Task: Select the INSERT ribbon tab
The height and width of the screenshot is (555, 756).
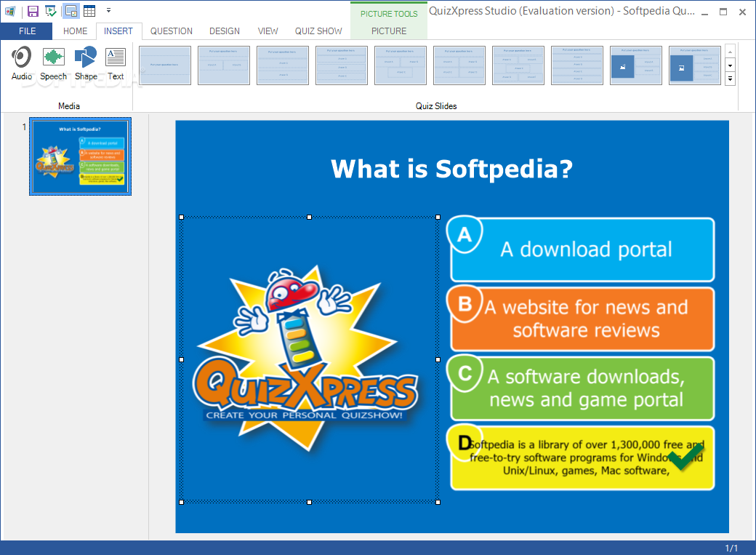Action: pos(118,31)
